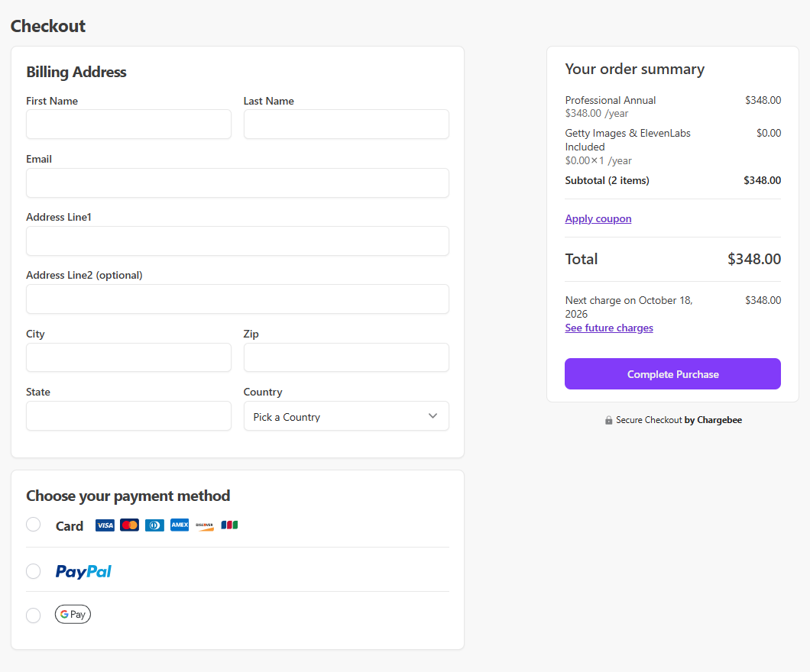Click the JCB card brand icon
810x672 pixels.
(x=229, y=525)
